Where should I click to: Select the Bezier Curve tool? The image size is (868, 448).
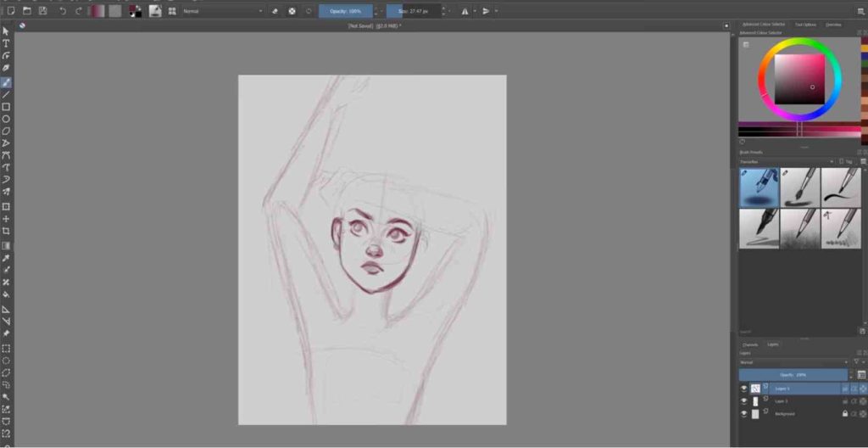tap(6, 155)
